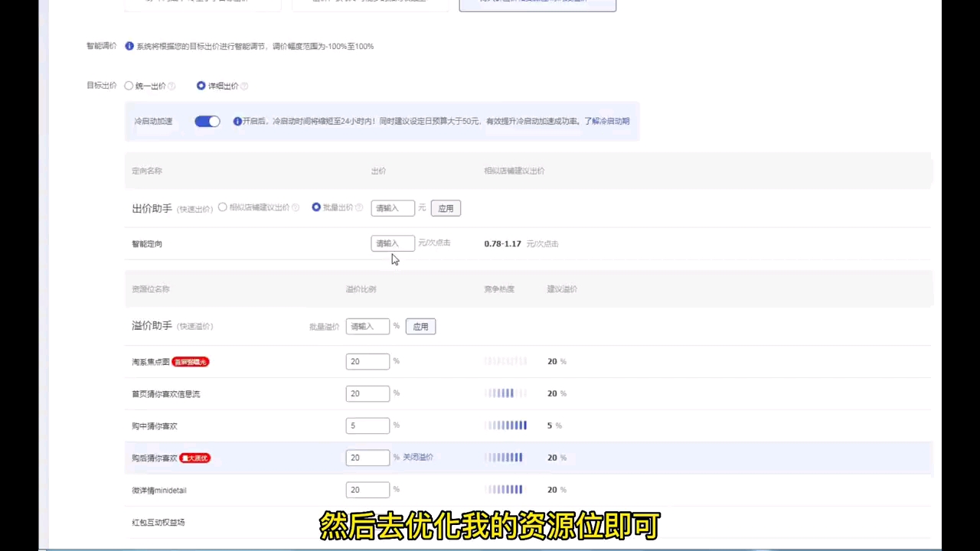
Task: Click competition heat bar for 微详情minidetail
Action: [x=505, y=490]
